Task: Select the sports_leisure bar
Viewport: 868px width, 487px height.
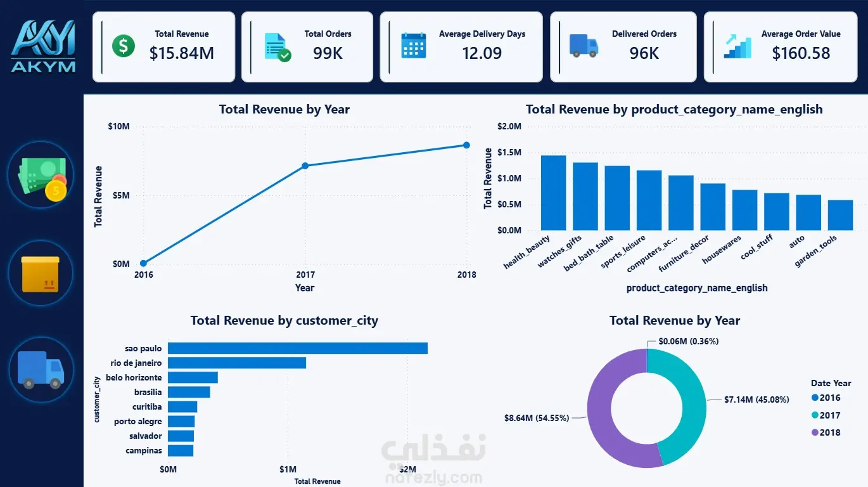Action: (649, 200)
